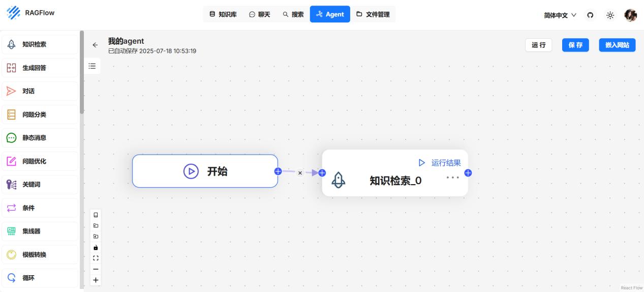The width and height of the screenshot is (644, 292).
Task: Click the blue 保存 button
Action: tap(575, 45)
